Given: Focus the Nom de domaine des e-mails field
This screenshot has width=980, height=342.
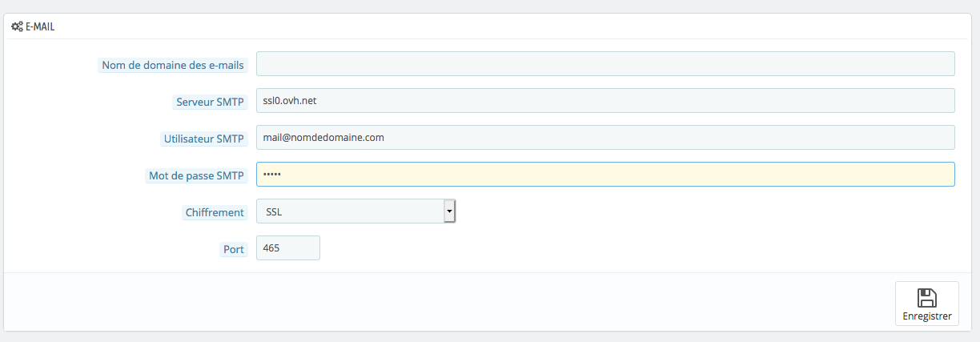Looking at the screenshot, I should click(605, 64).
